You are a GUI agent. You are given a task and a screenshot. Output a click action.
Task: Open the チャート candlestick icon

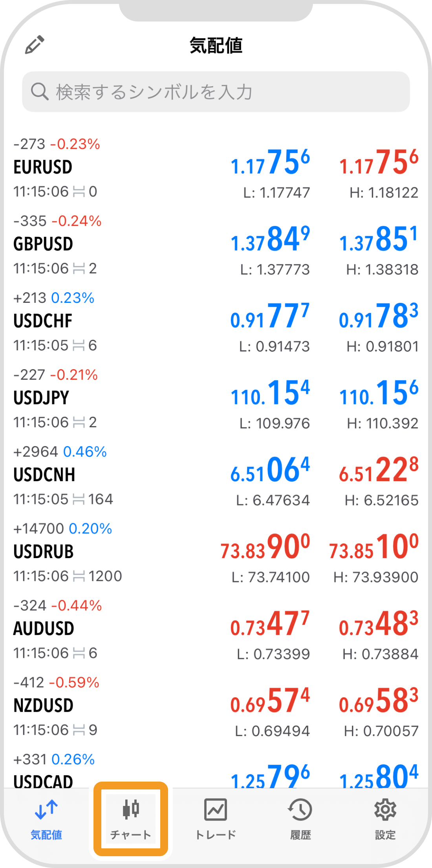pos(131,809)
